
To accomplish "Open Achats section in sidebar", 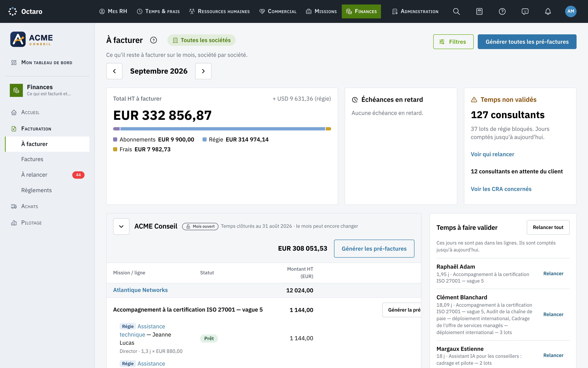I will coord(47,206).
